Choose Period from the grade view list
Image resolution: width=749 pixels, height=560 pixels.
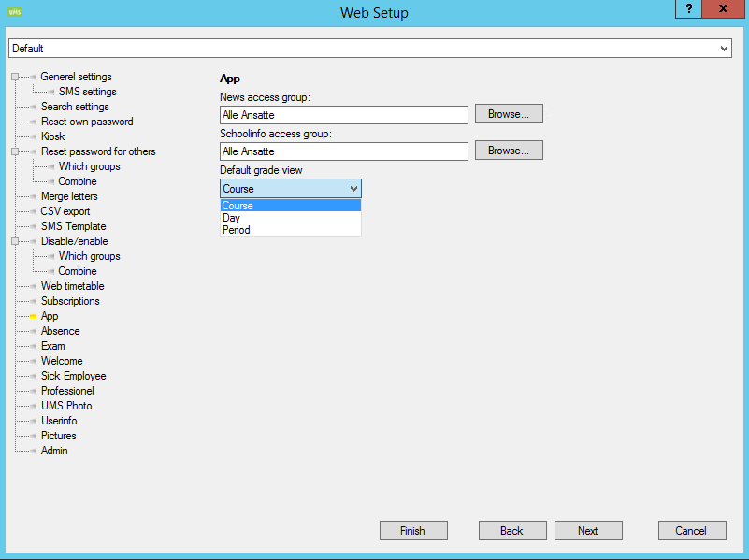click(236, 230)
